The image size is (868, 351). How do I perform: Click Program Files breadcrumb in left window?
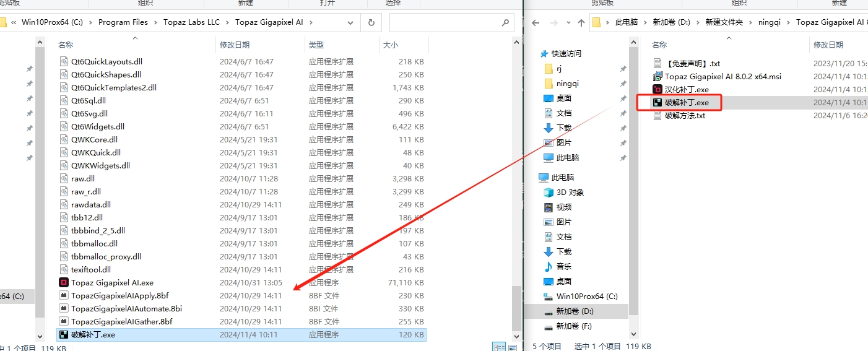pos(123,22)
